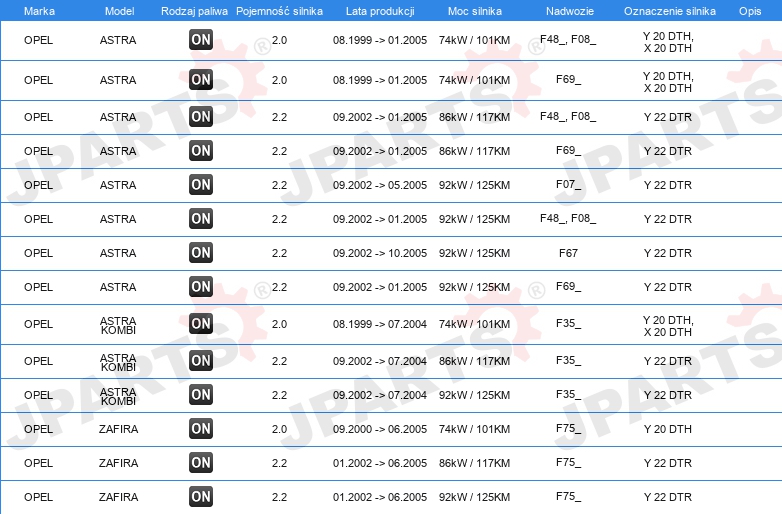Click the Rodzaj paliwa column header
This screenshot has width=782, height=514.
pos(194,11)
